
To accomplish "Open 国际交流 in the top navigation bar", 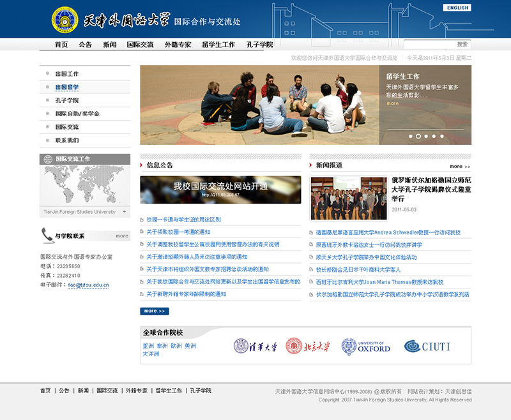I will (x=140, y=45).
